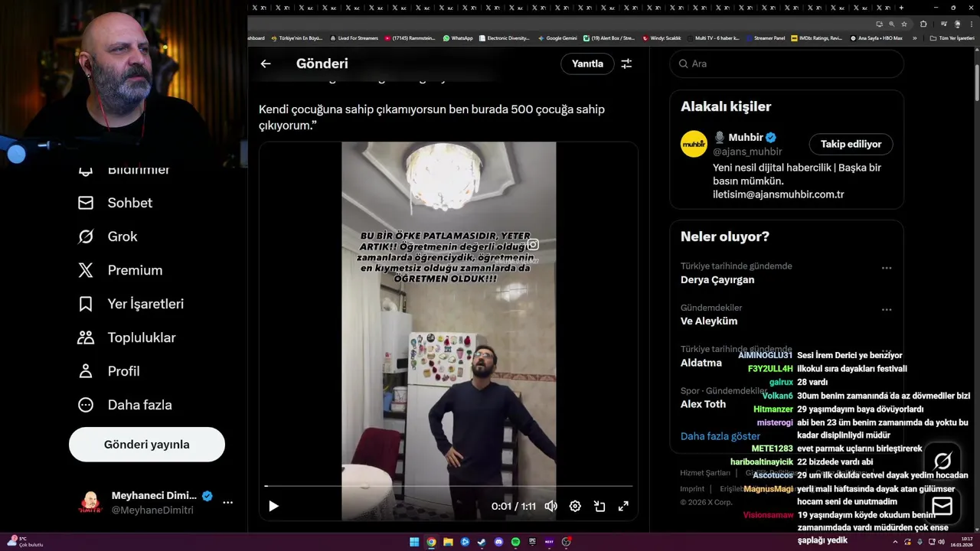Click the Gönderi yayınla button
The width and height of the screenshot is (980, 551).
147,445
